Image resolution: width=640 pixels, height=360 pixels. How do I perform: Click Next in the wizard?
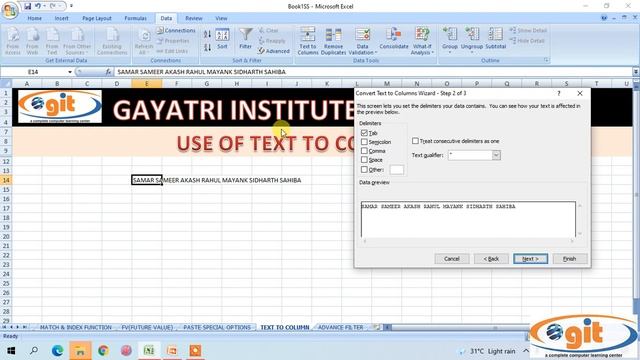point(530,259)
